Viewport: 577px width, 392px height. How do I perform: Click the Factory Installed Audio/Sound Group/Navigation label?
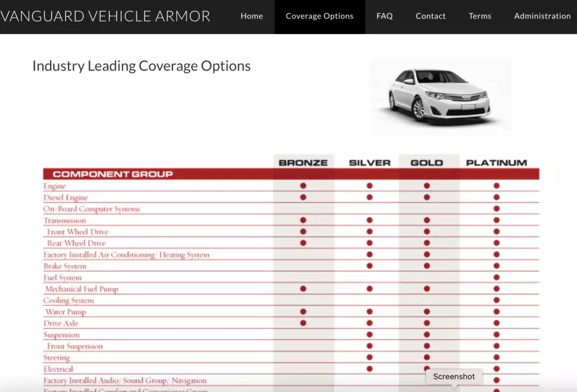pos(125,380)
